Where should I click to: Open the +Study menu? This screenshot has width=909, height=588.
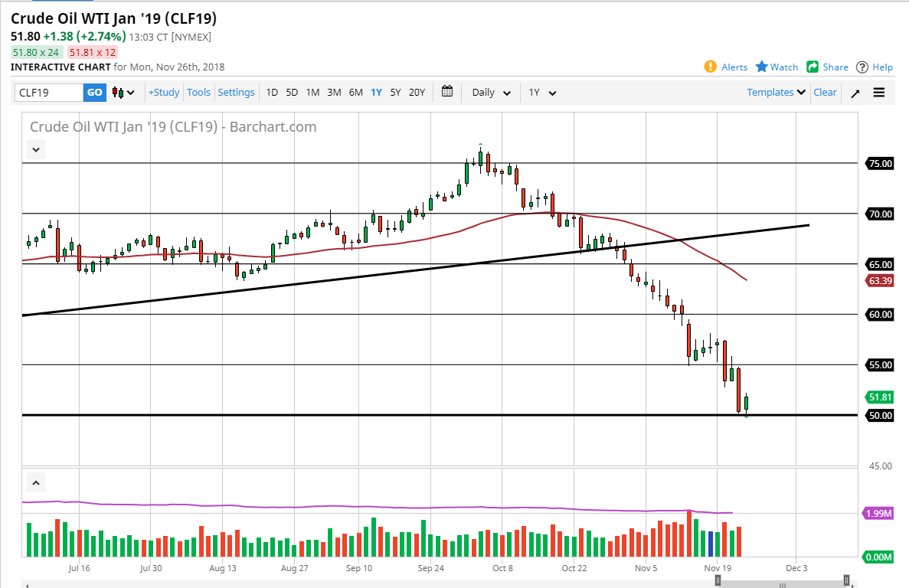pos(164,93)
